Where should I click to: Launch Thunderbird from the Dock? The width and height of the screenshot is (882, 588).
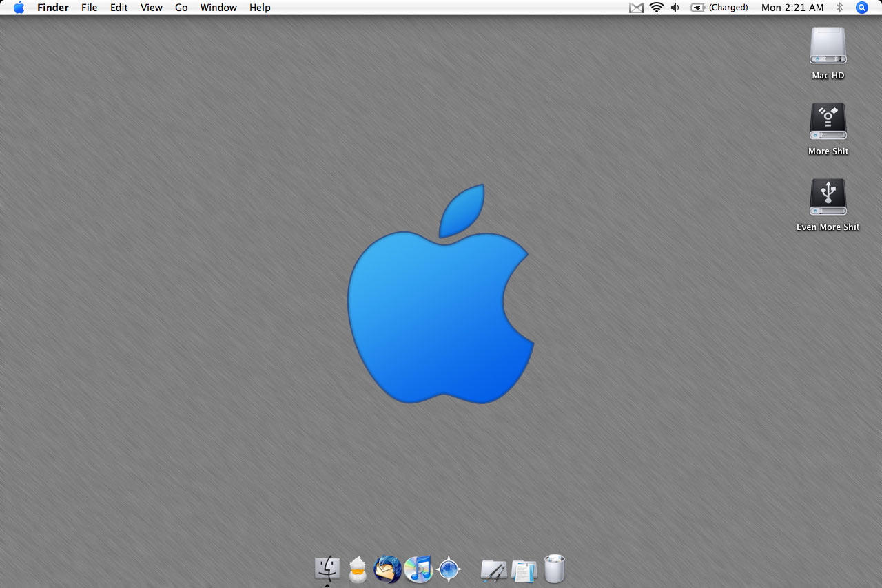pos(387,569)
